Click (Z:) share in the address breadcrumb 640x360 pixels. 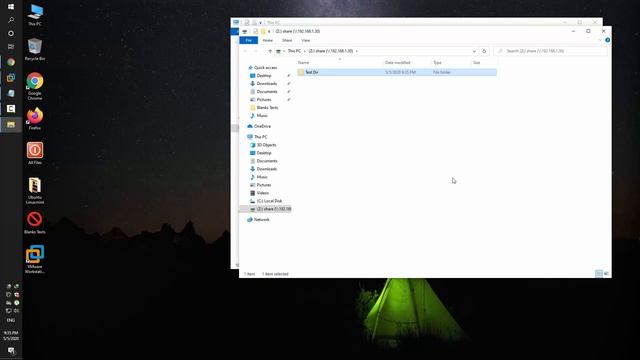pos(331,51)
